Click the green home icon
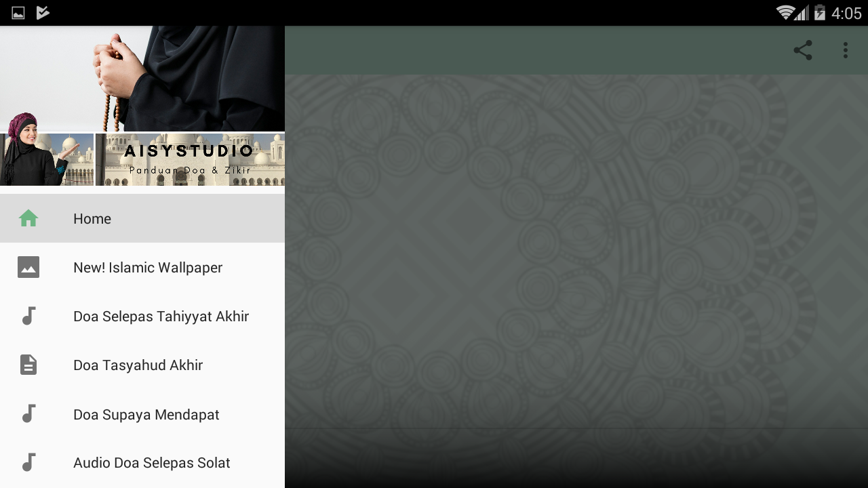The height and width of the screenshot is (488, 868). pos(28,218)
